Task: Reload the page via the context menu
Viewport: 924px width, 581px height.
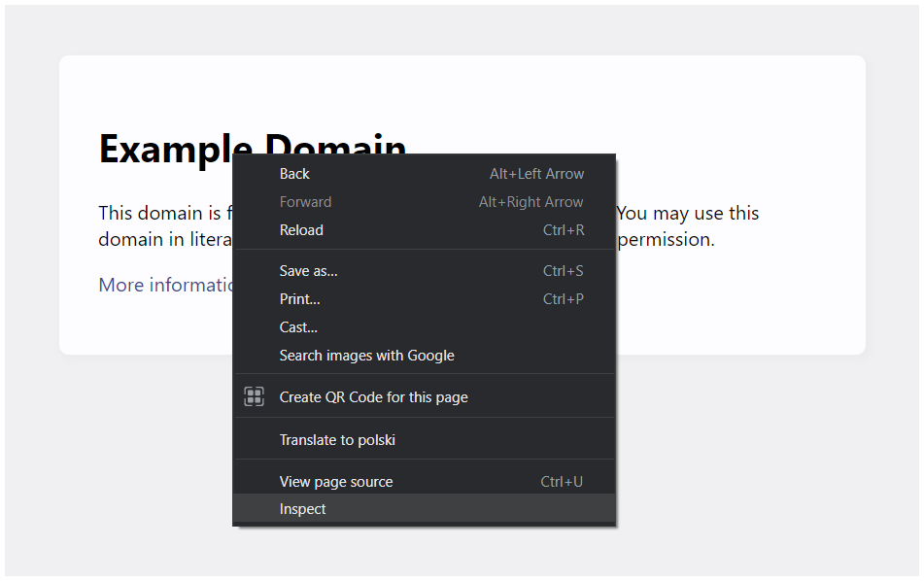Action: coord(424,230)
